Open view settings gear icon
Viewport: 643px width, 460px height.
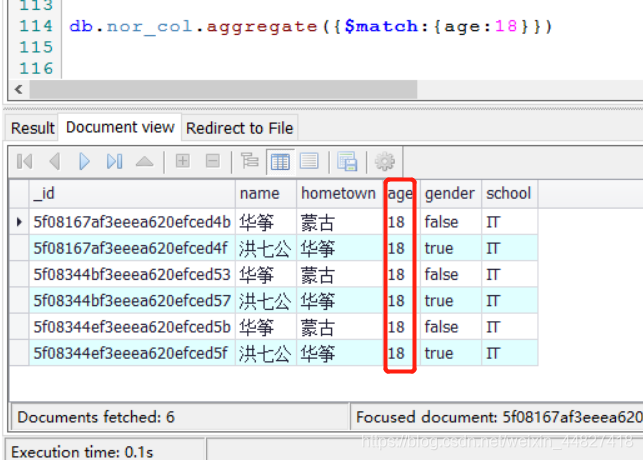pos(385,162)
